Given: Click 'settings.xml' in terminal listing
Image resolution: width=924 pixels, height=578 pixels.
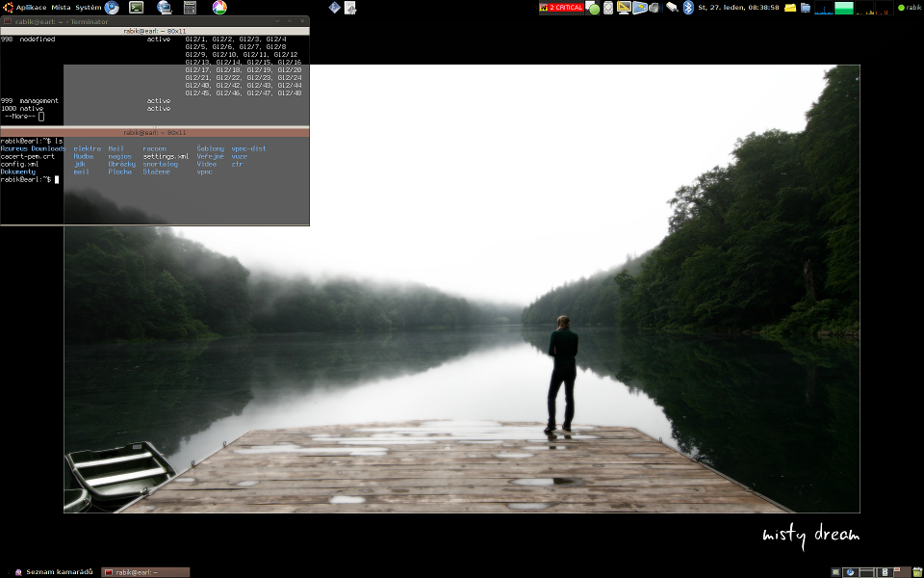Looking at the screenshot, I should 166,156.
